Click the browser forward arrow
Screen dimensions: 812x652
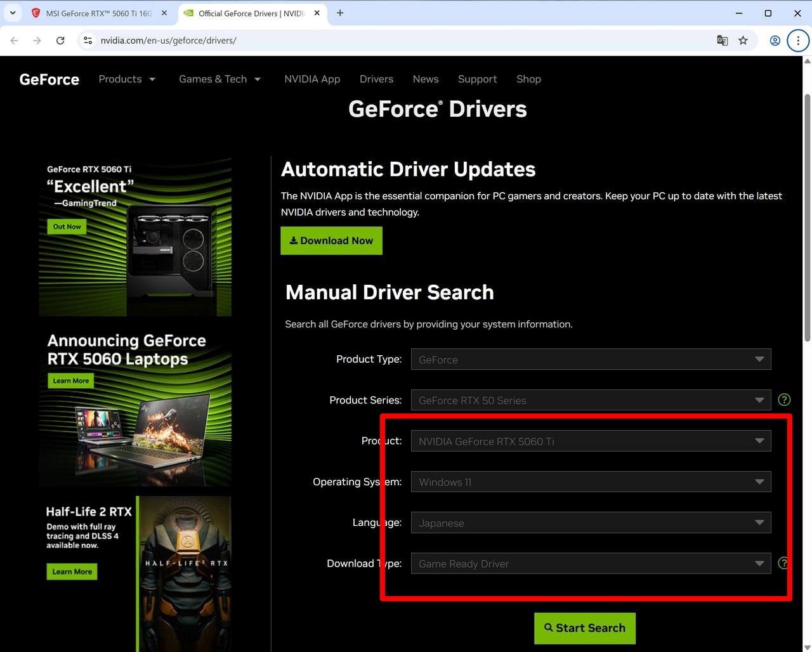pos(37,41)
